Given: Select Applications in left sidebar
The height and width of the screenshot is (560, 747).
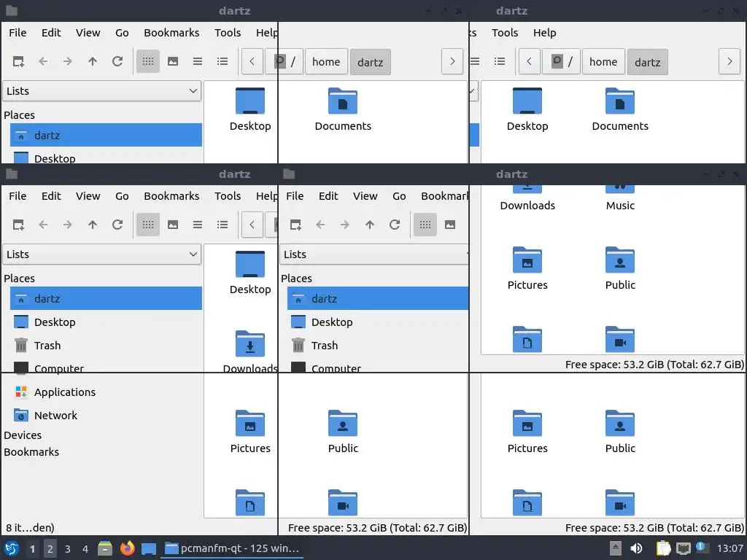Looking at the screenshot, I should tap(106, 392).
